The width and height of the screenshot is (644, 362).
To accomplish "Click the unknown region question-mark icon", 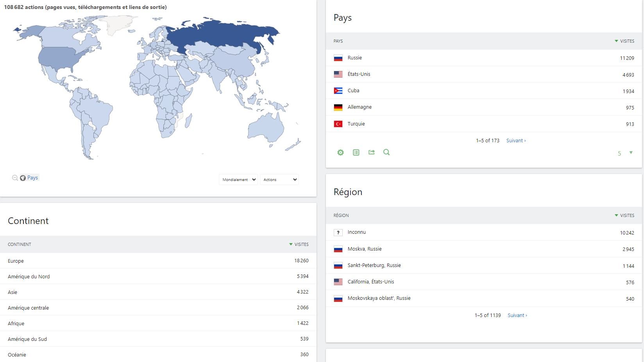I will pyautogui.click(x=338, y=233).
